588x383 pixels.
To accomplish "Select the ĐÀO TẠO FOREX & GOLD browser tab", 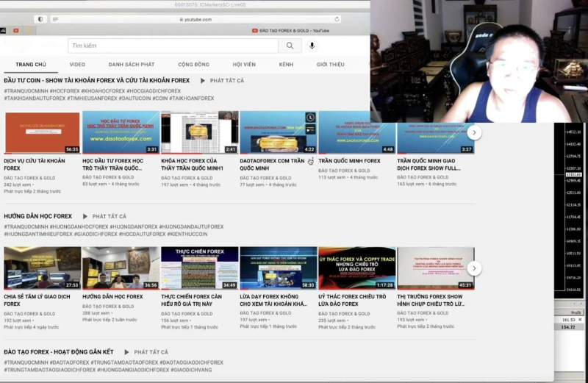I will point(290,31).
